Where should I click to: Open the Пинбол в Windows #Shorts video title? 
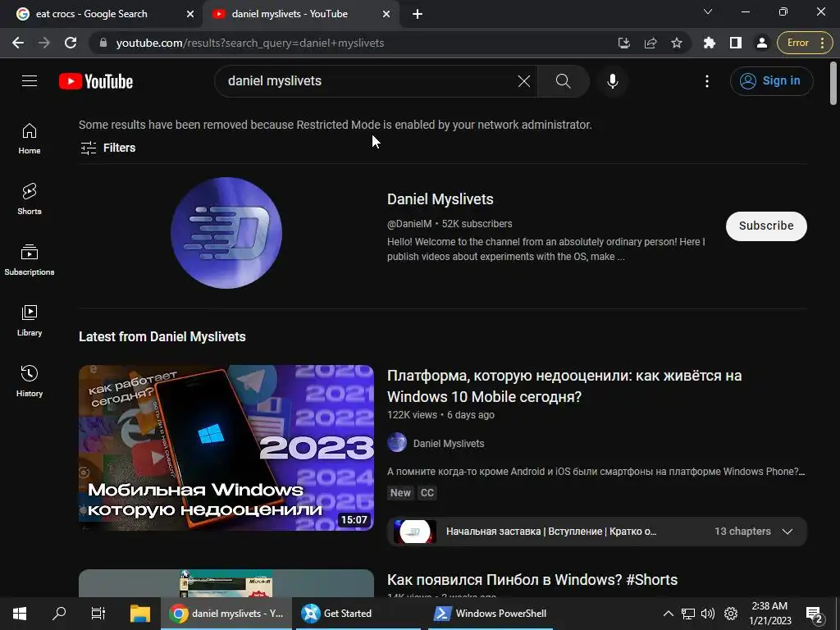532,580
